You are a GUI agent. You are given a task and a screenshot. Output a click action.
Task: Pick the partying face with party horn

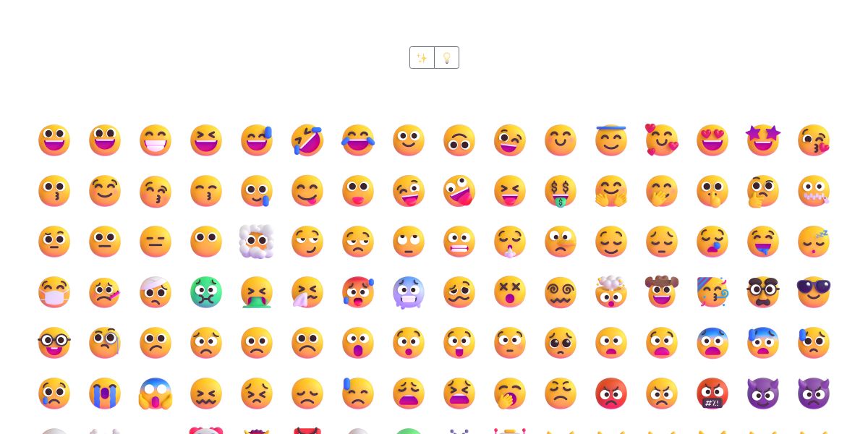[712, 292]
